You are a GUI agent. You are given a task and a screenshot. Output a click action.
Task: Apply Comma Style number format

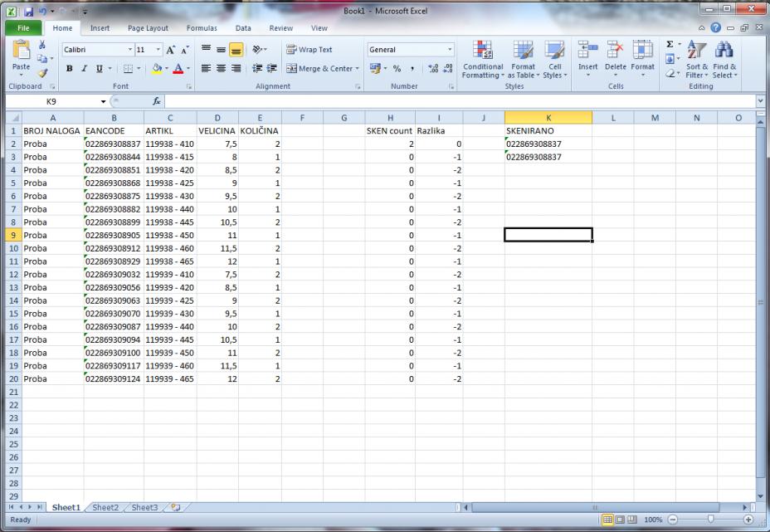412,69
